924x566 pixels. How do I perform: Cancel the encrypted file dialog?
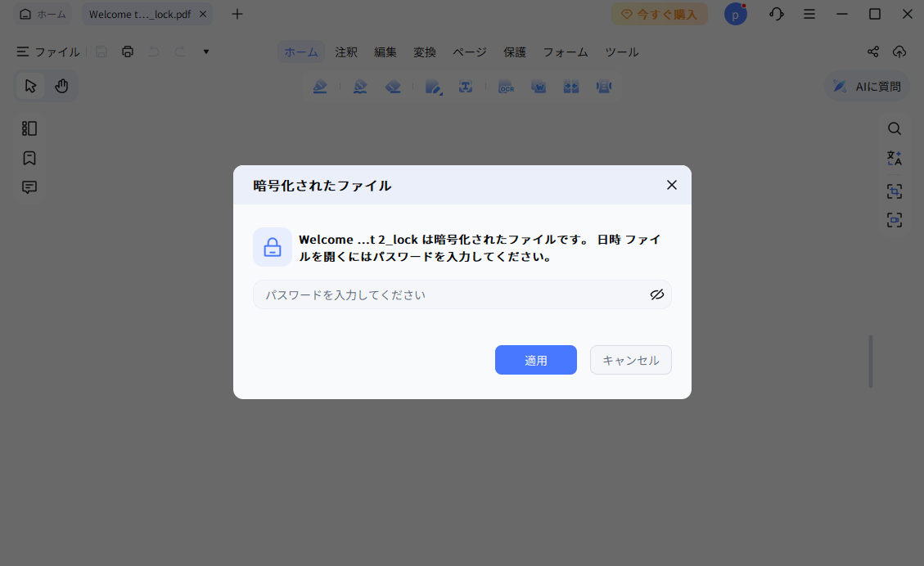click(x=630, y=360)
